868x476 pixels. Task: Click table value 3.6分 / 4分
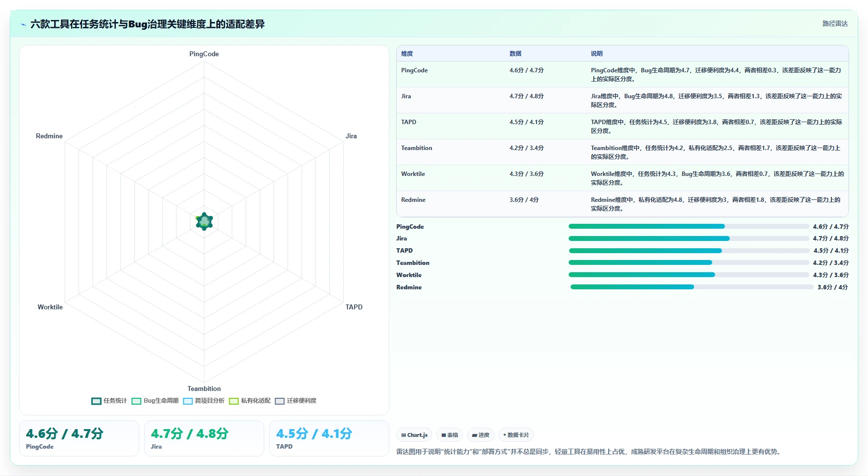click(524, 200)
